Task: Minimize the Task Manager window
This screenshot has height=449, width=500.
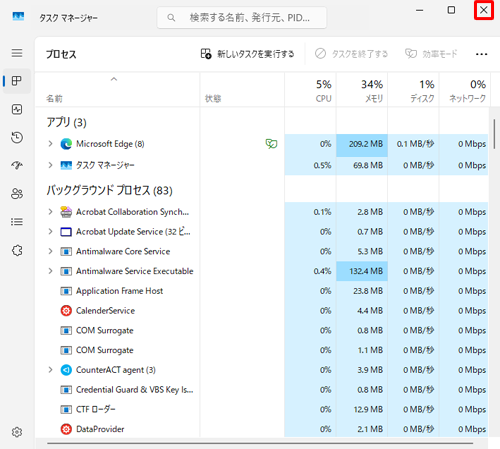Action: (x=420, y=10)
